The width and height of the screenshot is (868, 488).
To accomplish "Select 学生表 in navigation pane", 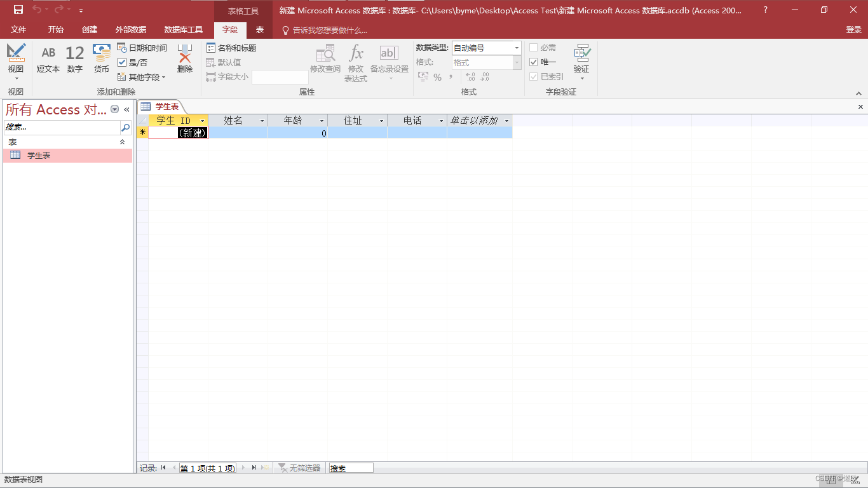I will (68, 155).
